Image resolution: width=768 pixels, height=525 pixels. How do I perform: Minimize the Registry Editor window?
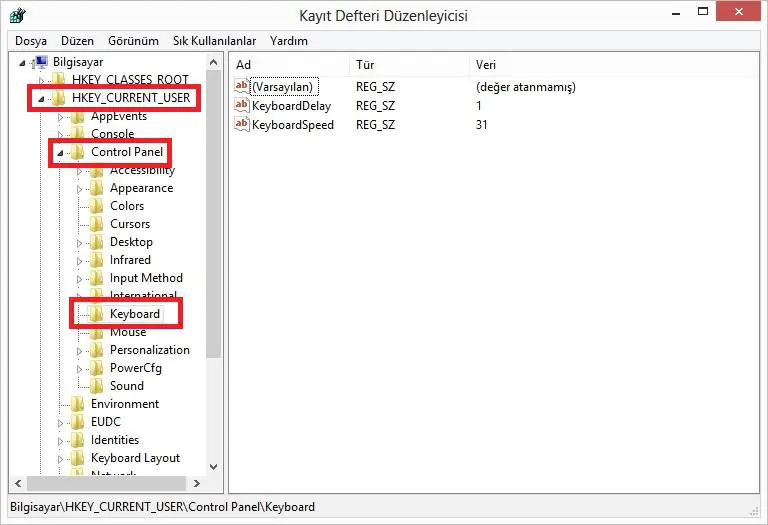point(676,12)
